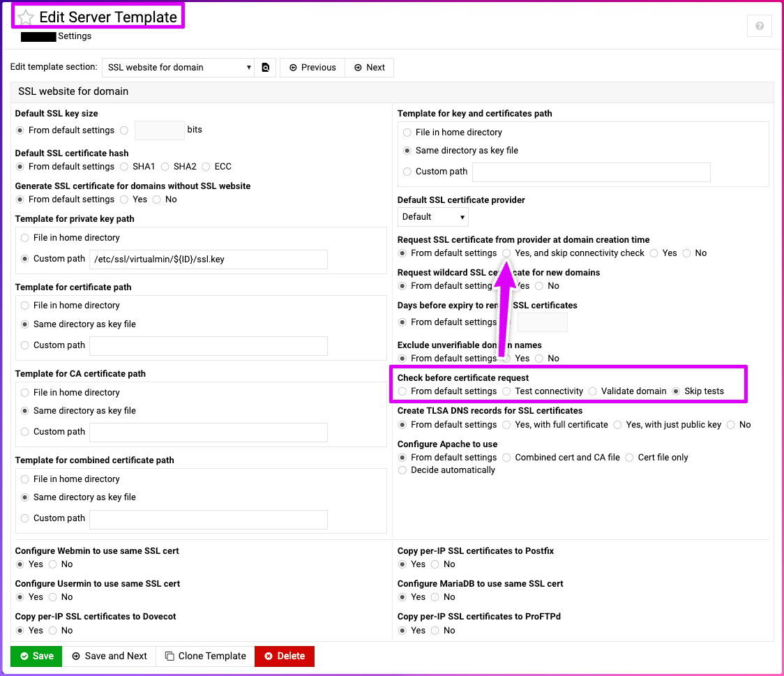
Task: Open the help question mark icon
Action: click(x=759, y=26)
